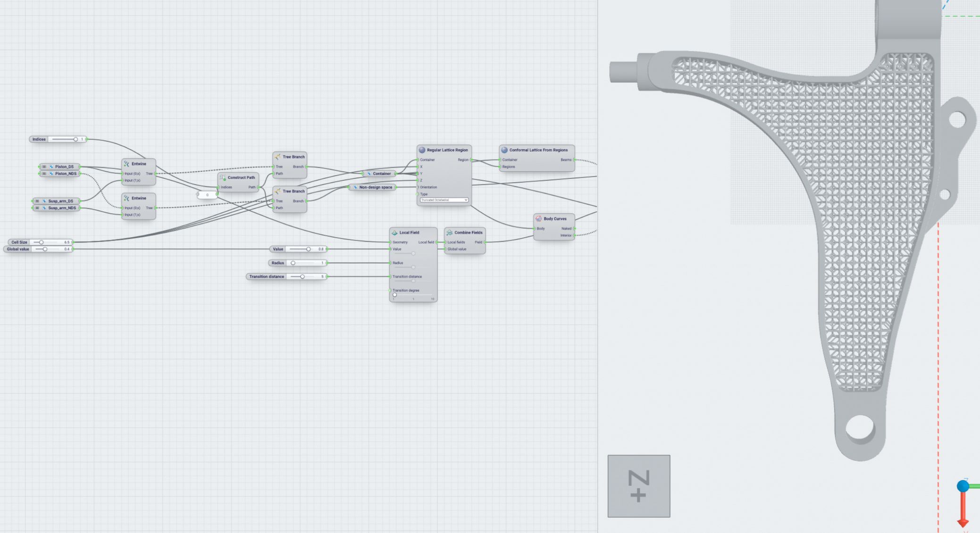Click the list icon on Susp_arm_NDS
Image resolution: width=980 pixels, height=533 pixels.
click(x=37, y=208)
